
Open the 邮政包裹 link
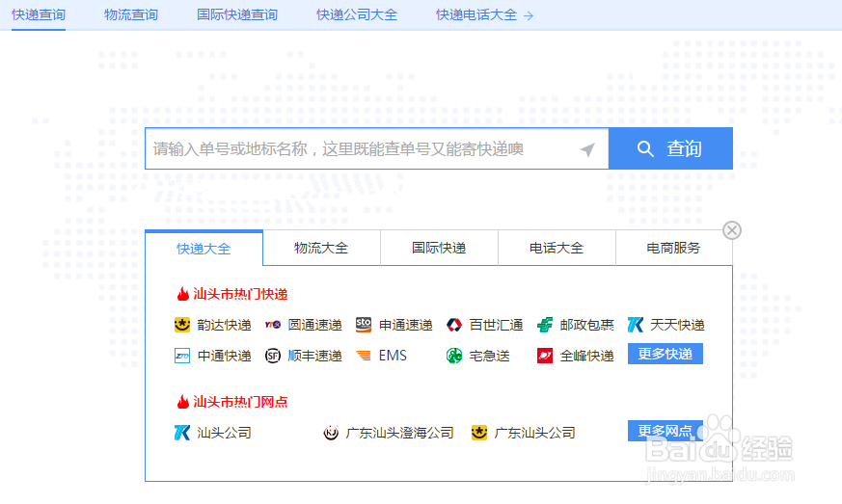click(587, 326)
